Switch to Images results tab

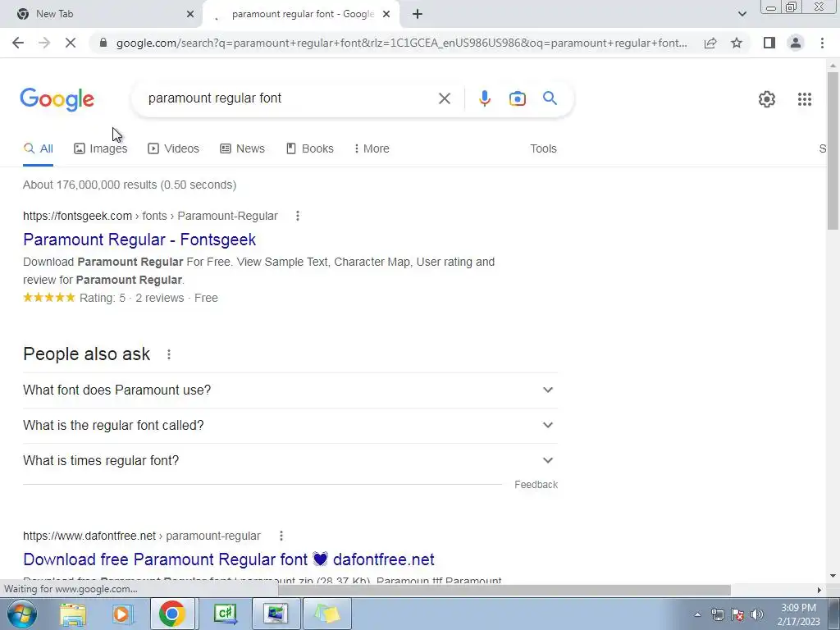[100, 148]
